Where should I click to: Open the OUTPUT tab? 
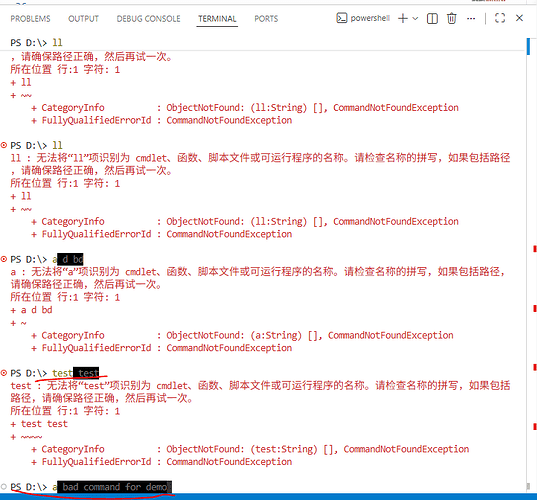(83, 18)
